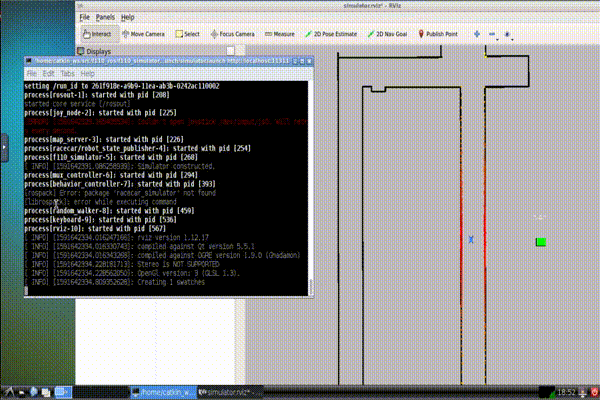The height and width of the screenshot is (400, 600).
Task: Click the web browser icon in taskbar
Action: point(34,392)
